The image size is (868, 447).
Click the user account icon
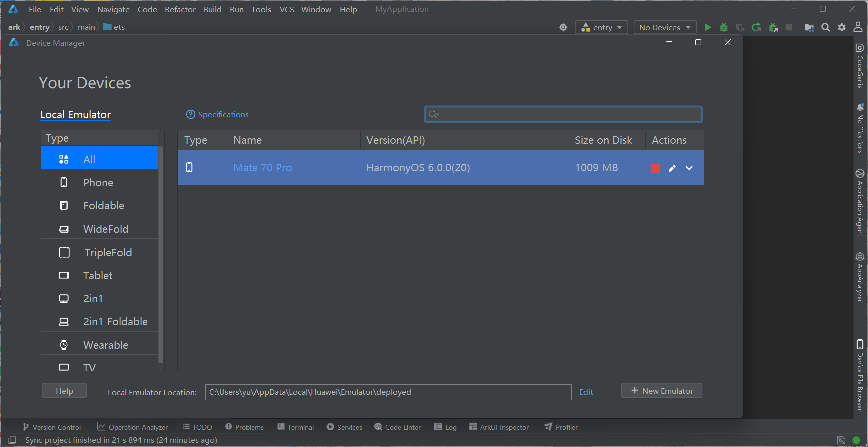(x=858, y=27)
